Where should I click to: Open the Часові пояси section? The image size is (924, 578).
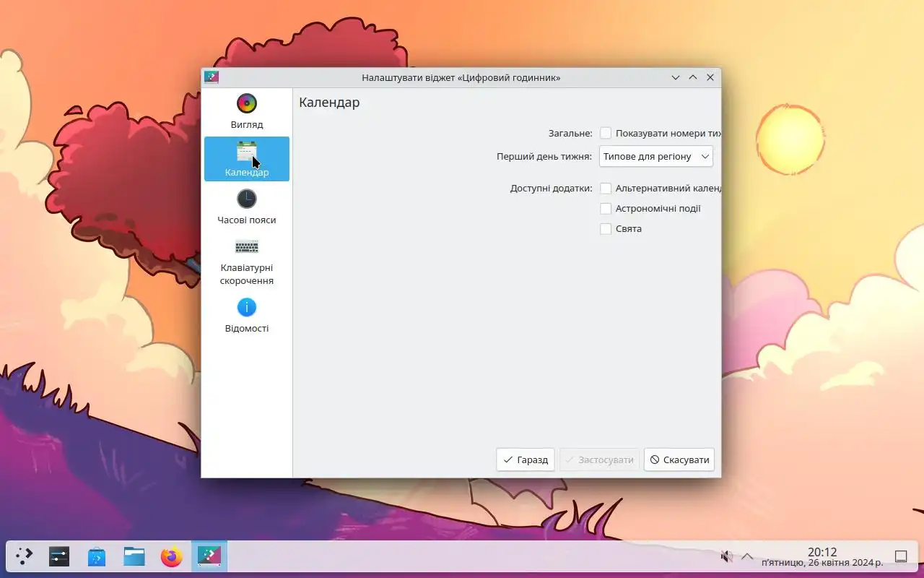(247, 207)
